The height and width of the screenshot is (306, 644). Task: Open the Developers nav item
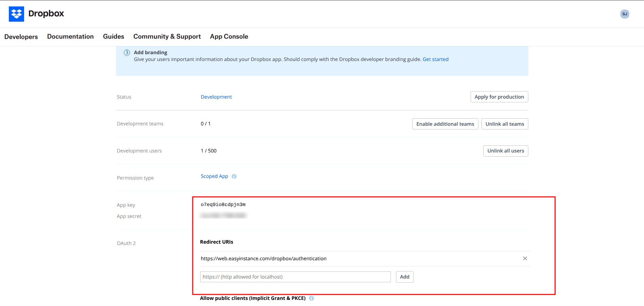21,37
